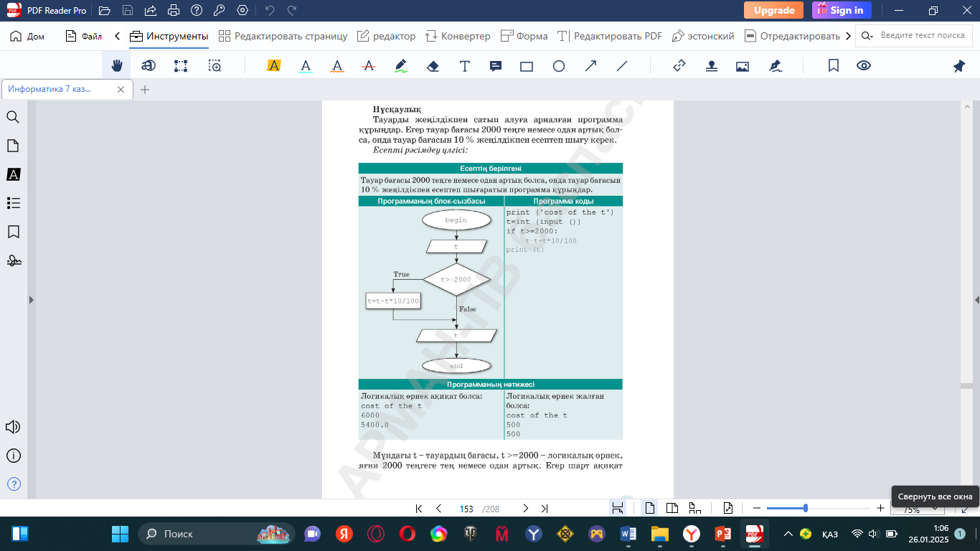The height and width of the screenshot is (551, 980).
Task: Open signatures panel in left sidebar
Action: pos(13,260)
